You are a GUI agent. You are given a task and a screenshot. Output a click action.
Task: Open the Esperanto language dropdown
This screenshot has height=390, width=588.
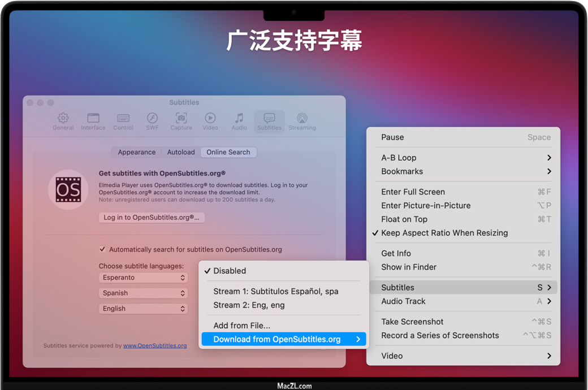(144, 278)
